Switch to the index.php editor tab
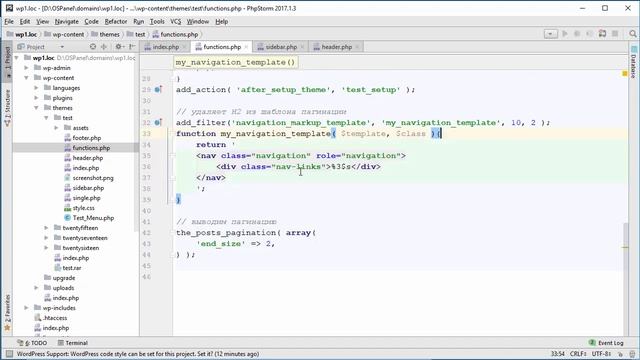 (166, 47)
